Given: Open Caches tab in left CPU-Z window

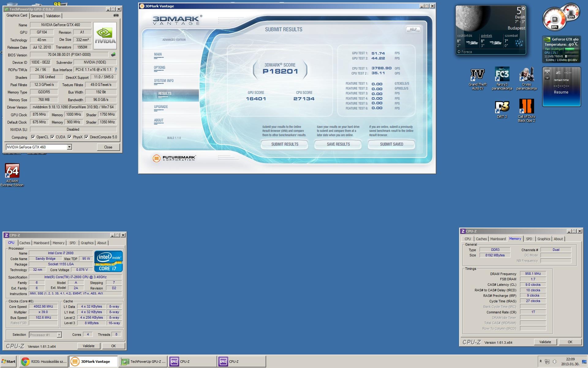Looking at the screenshot, I should pos(25,243).
